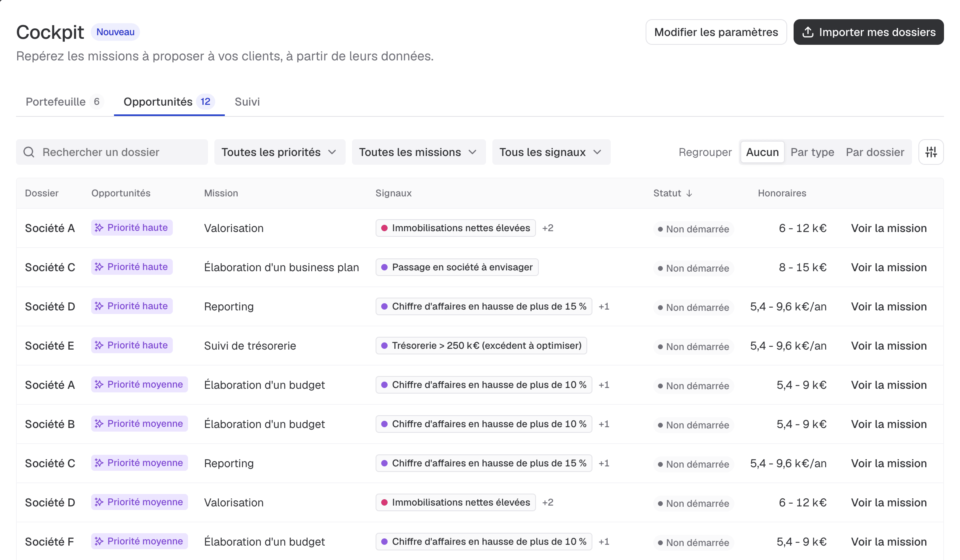
Task: Click the search magnifier icon
Action: point(29,152)
